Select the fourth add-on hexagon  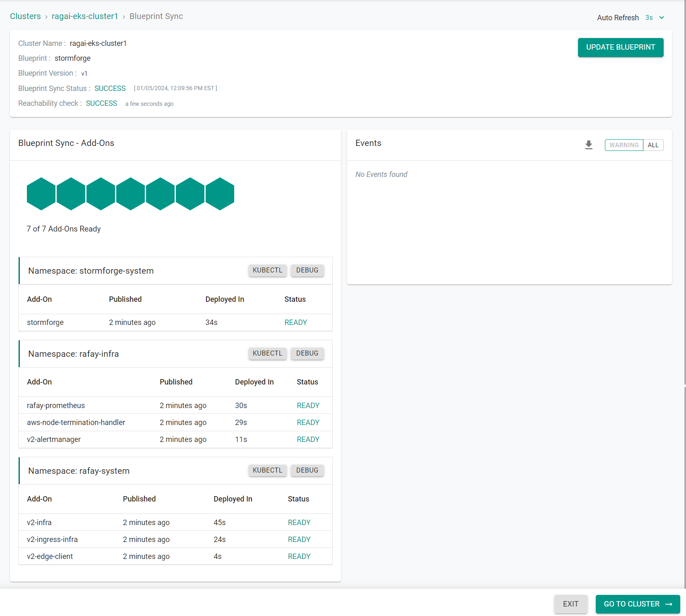tap(130, 194)
